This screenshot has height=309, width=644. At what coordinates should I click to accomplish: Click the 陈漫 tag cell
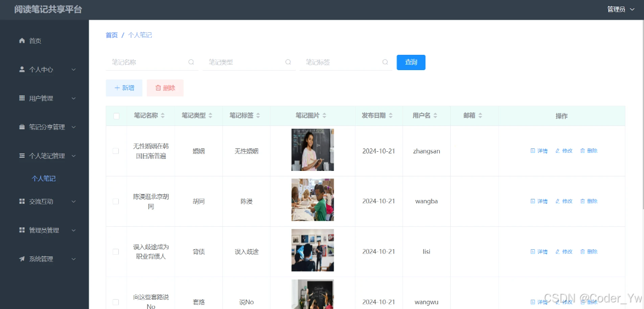click(246, 202)
